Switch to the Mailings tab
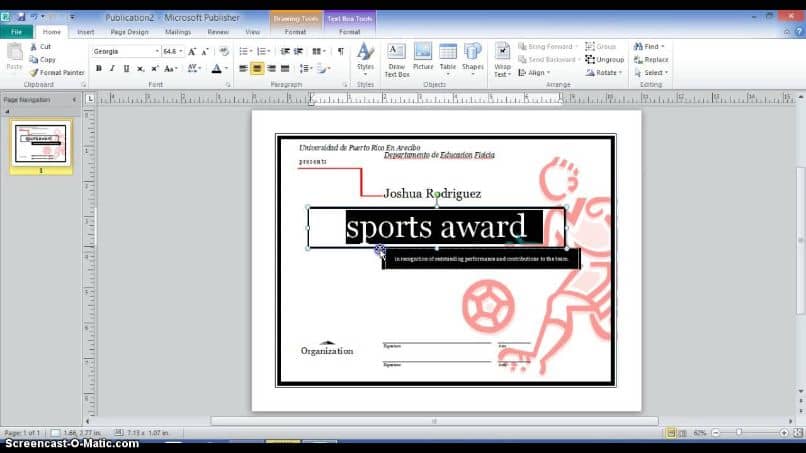Image resolution: width=806 pixels, height=453 pixels. click(178, 32)
